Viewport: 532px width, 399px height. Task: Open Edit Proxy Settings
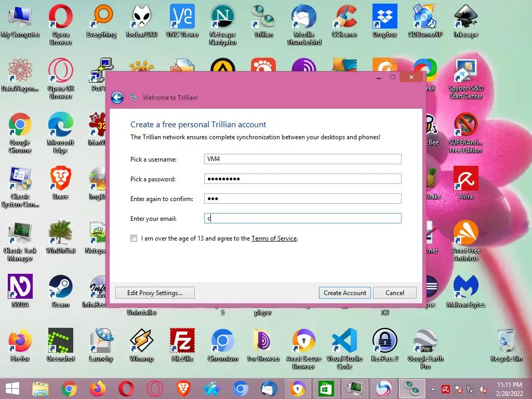tap(155, 293)
